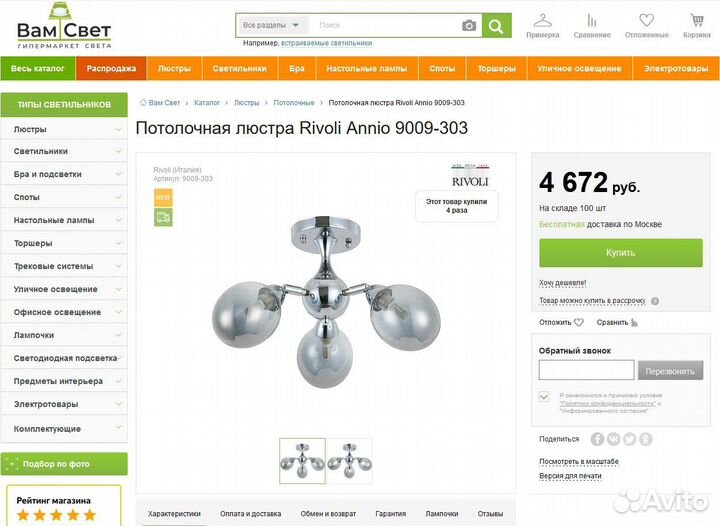
Task: Switch to the Оплата и доставка tab
Action: 250,514
